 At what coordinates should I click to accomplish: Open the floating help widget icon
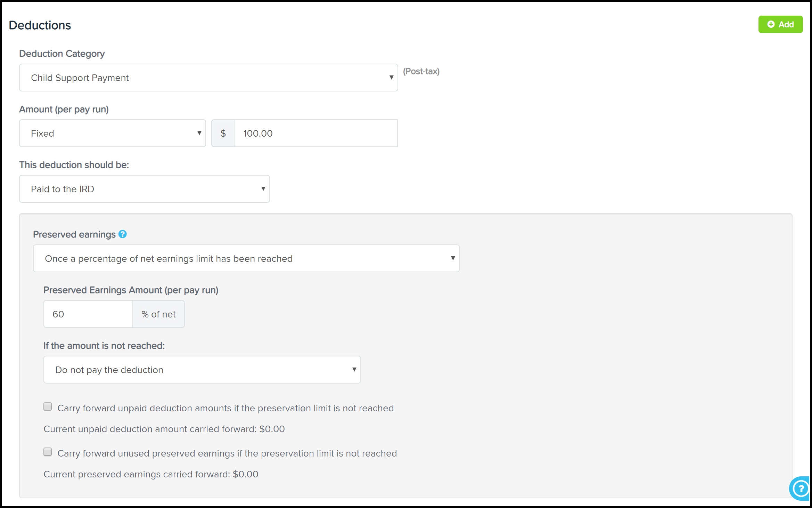(x=800, y=489)
